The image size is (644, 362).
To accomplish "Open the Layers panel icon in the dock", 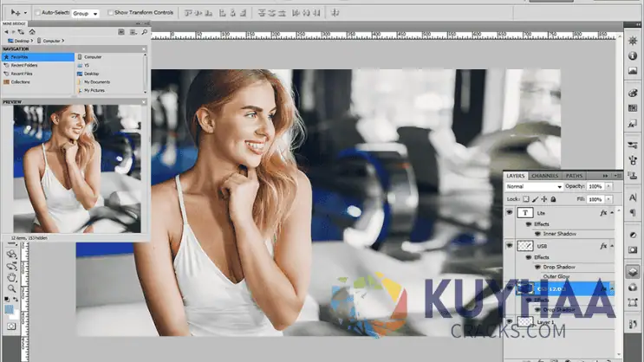I will coord(632,270).
